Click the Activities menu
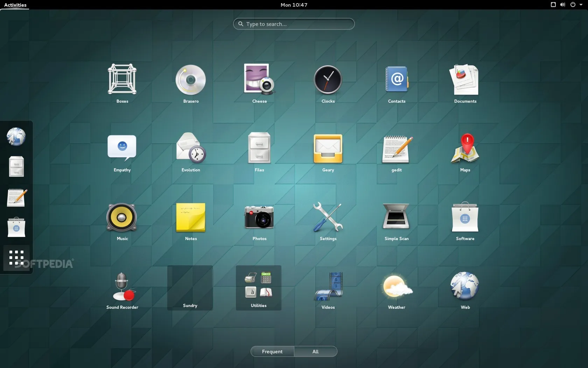This screenshot has width=588, height=368. pos(15,5)
